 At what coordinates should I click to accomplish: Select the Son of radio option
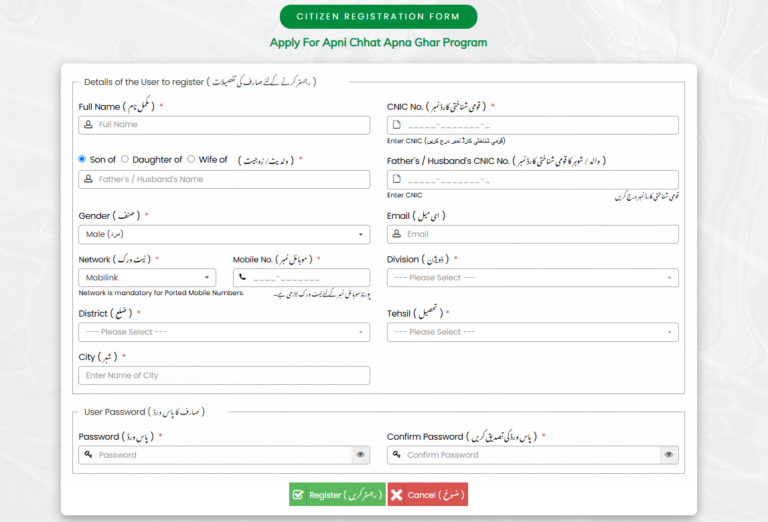(x=82, y=159)
